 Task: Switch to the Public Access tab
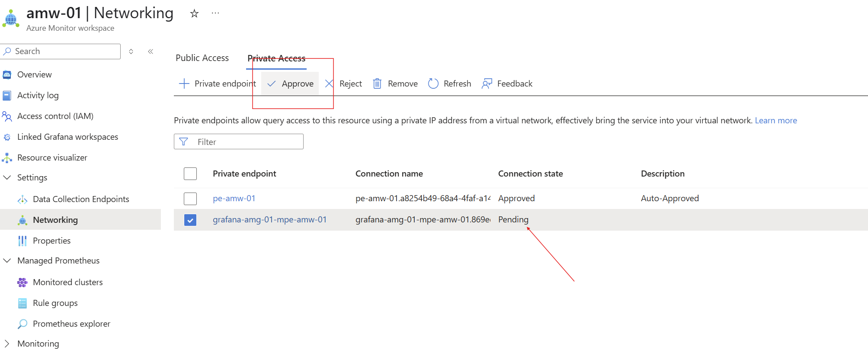[202, 58]
